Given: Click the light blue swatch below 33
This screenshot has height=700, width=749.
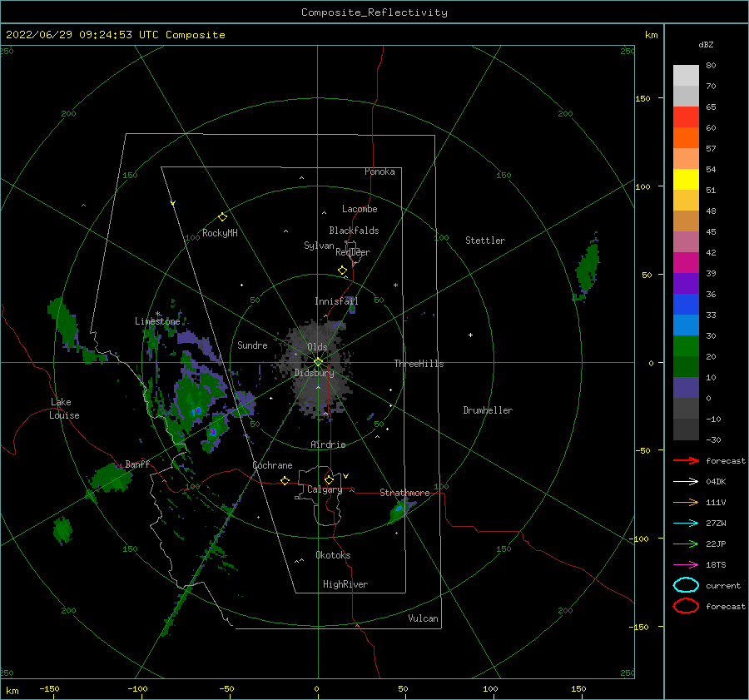Looking at the screenshot, I should click(686, 325).
